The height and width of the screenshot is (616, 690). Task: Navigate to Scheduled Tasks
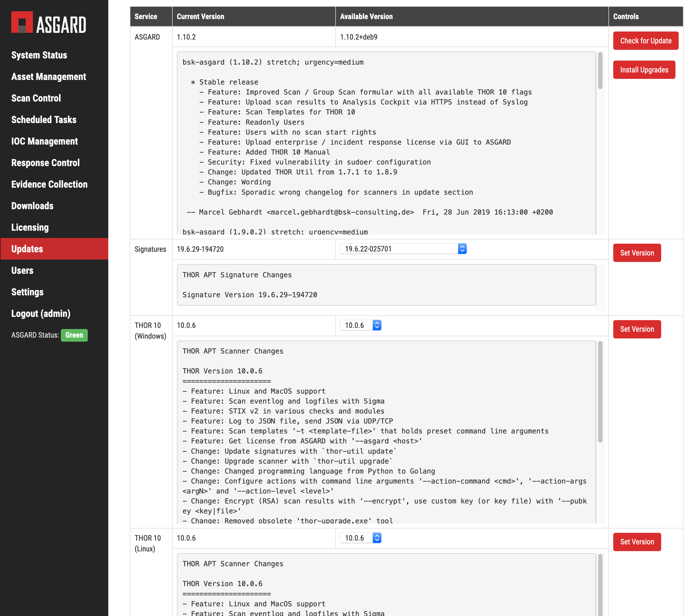click(44, 120)
